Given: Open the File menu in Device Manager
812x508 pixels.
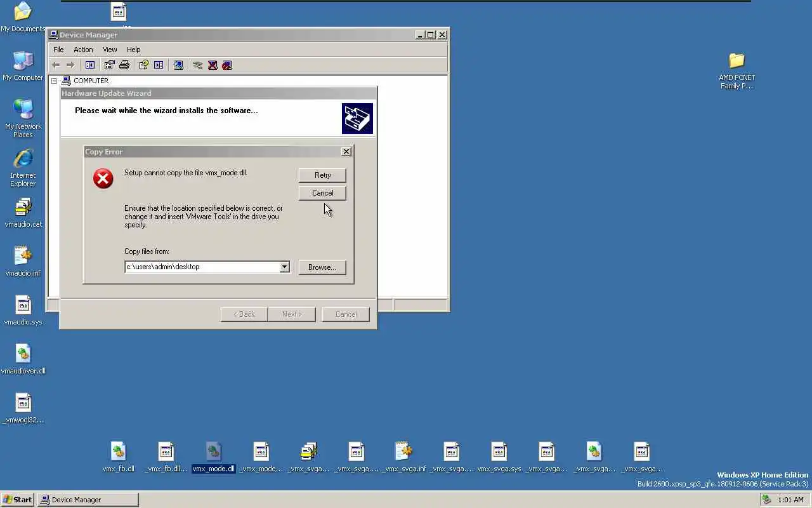Looking at the screenshot, I should pyautogui.click(x=58, y=50).
